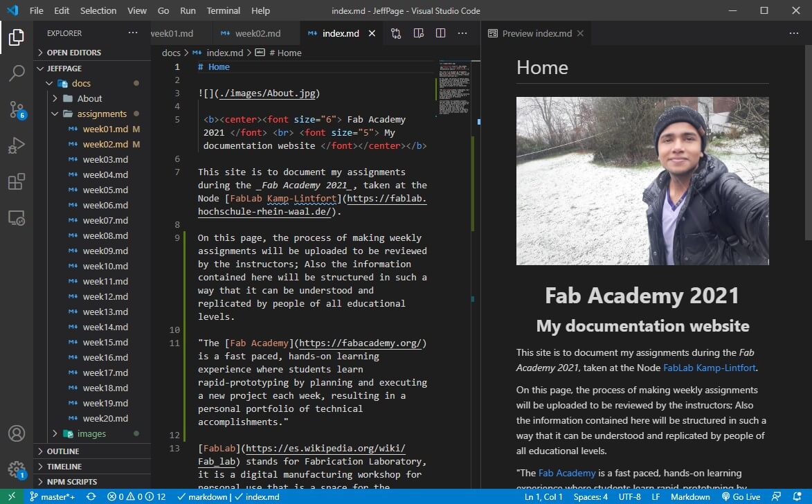
Task: Click the profile photo in preview
Action: coord(642,181)
